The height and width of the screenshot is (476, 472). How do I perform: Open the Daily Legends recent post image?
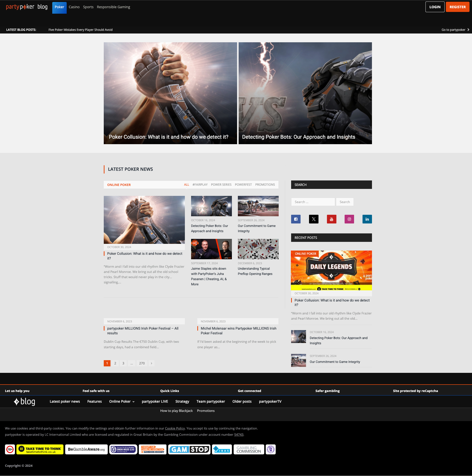[x=331, y=270]
